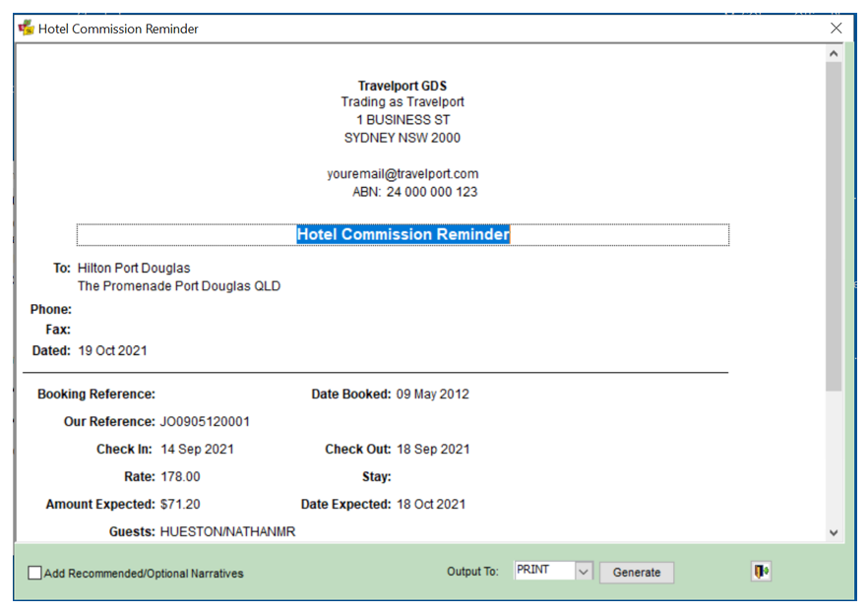Click the Check Out date 18 Sep 2021
The height and width of the screenshot is (611, 868).
click(x=433, y=450)
